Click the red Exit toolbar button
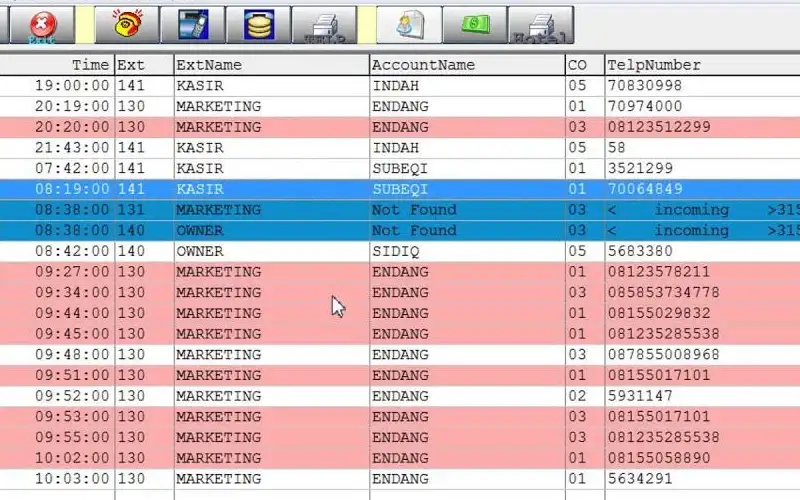Image resolution: width=800 pixels, height=500 pixels. coord(40,24)
